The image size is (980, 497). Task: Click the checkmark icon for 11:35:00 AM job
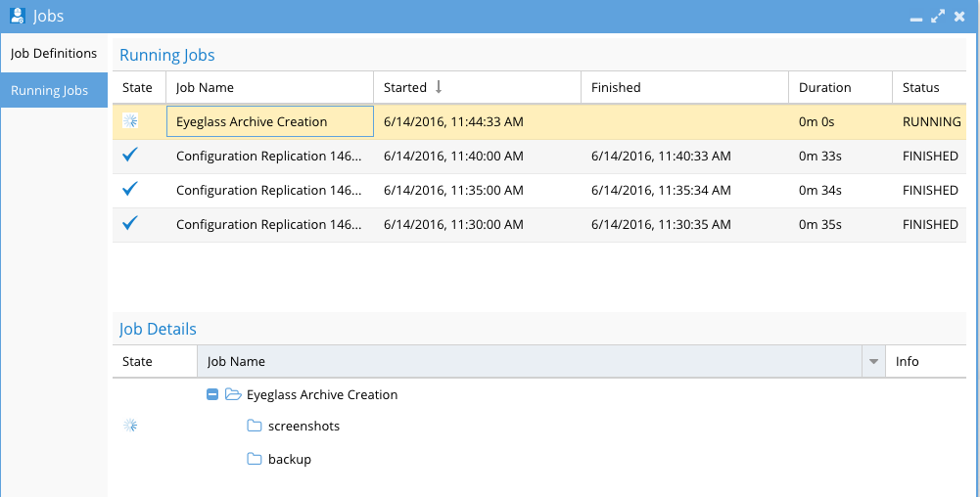[x=130, y=189]
